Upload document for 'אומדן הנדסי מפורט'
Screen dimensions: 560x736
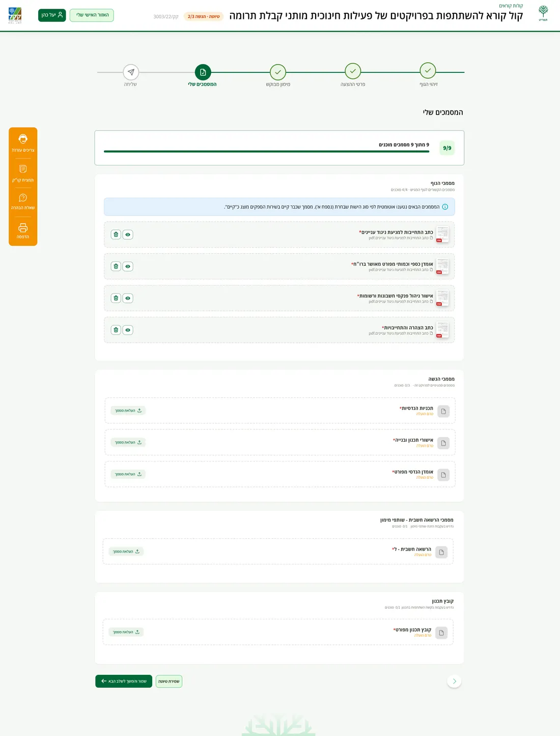(128, 474)
